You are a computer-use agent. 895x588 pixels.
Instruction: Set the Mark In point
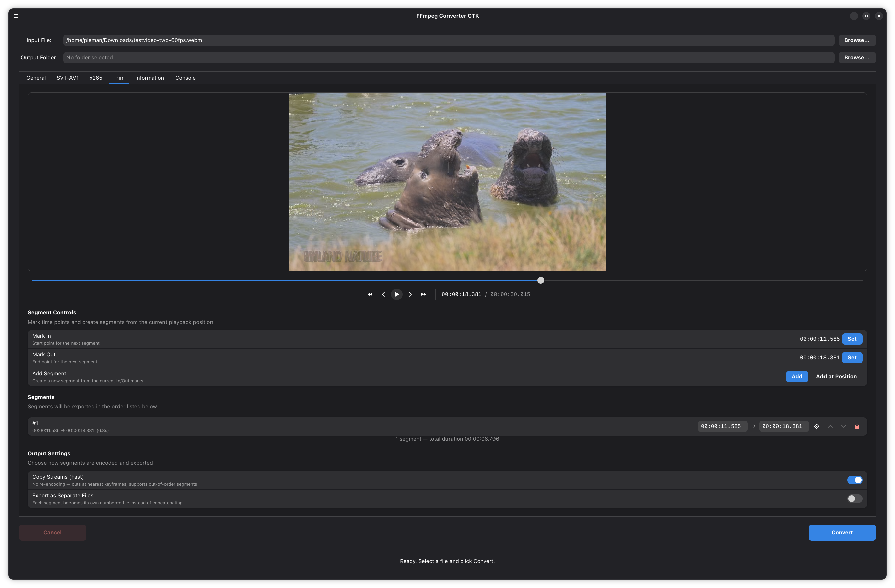(x=852, y=339)
